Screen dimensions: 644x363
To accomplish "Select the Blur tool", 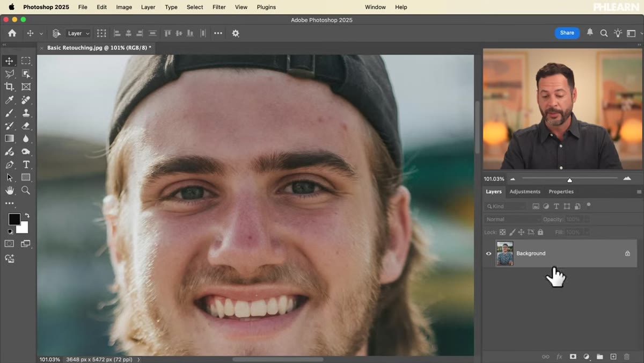I will (x=26, y=139).
